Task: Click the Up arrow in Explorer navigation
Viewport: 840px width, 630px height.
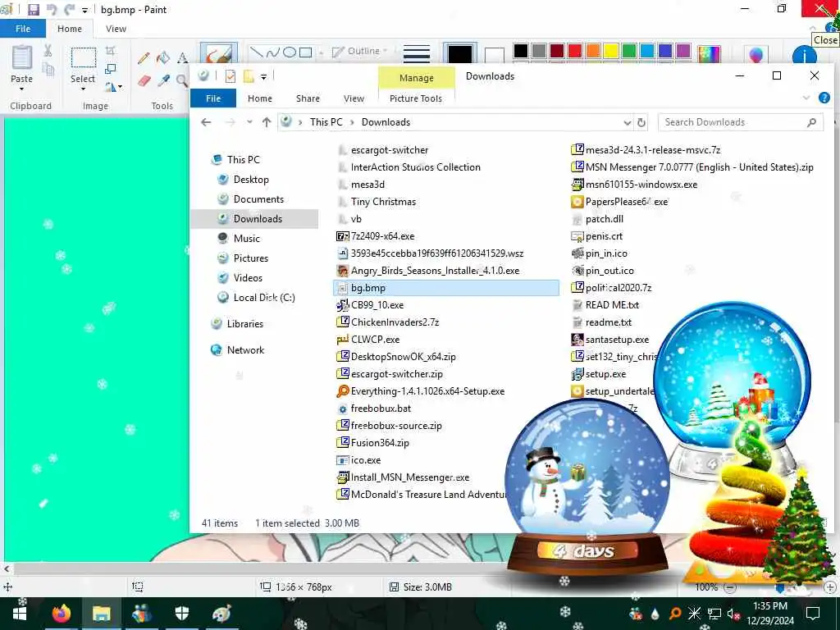Action: coord(267,122)
